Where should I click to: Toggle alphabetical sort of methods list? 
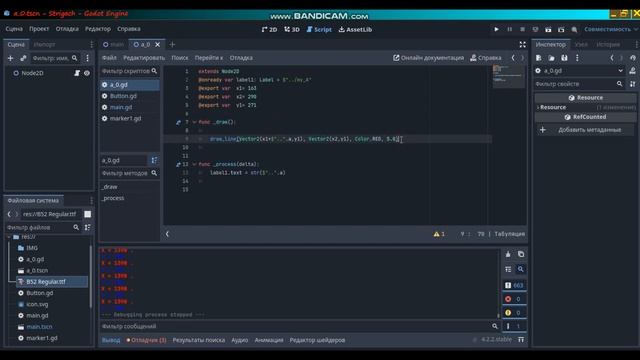154,160
